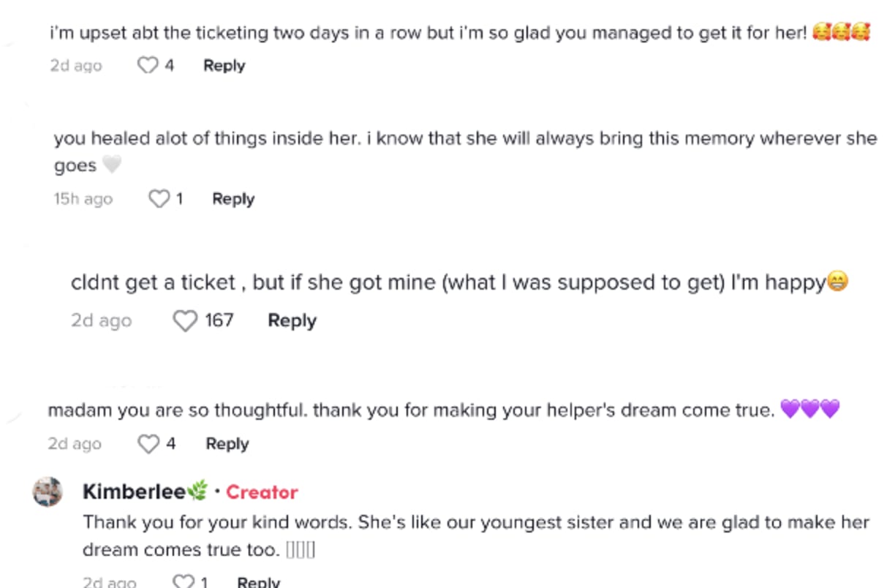This screenshot has width=895, height=588.
Task: Click Kimberlee's 'Thank you for your kind words' reply text
Action: 475,535
